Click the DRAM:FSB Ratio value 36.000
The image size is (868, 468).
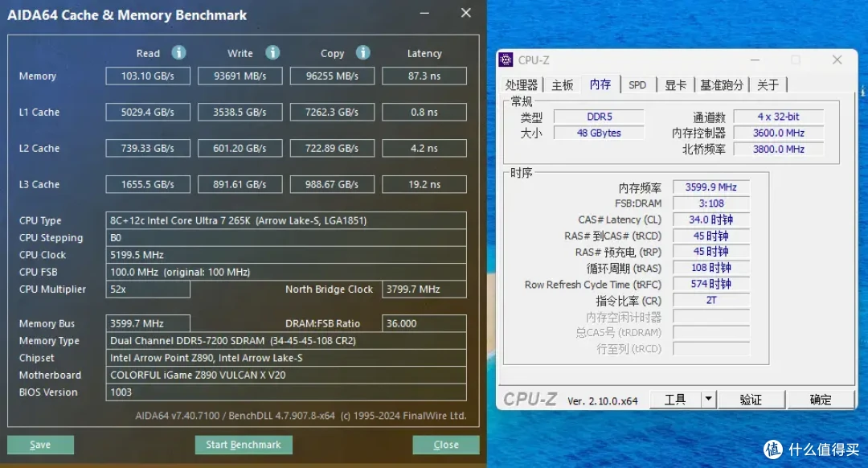[x=424, y=323]
